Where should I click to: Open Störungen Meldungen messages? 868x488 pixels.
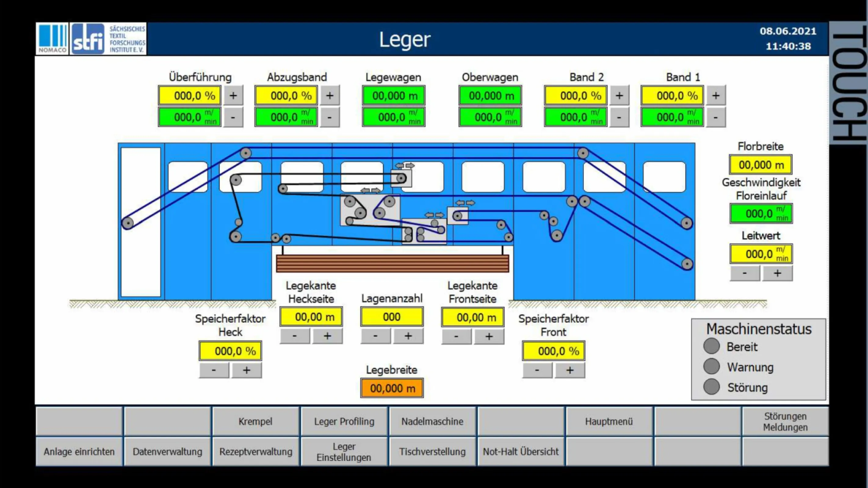(x=785, y=421)
